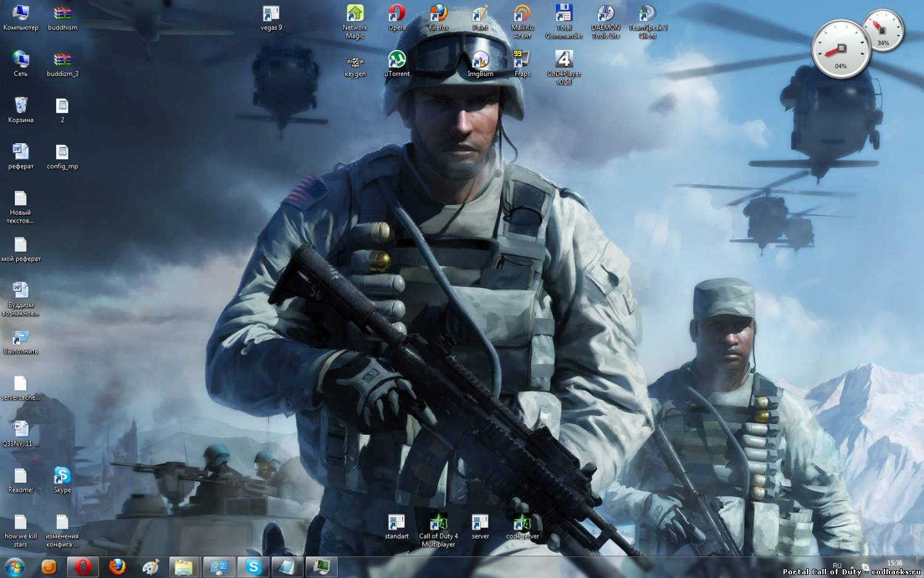Open Windows Explorer from the taskbar
This screenshot has width=924, height=578.
click(x=183, y=567)
